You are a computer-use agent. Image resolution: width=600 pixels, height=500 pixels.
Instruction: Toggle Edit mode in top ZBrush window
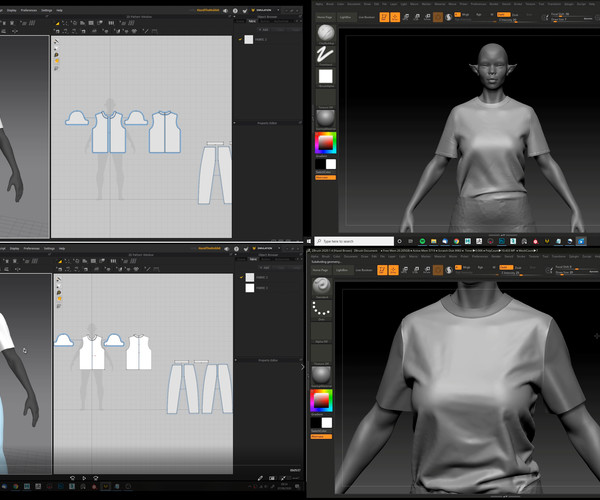(x=384, y=17)
